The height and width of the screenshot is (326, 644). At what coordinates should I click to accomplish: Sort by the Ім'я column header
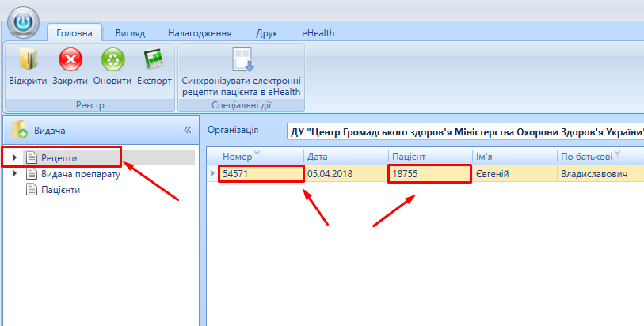[515, 157]
